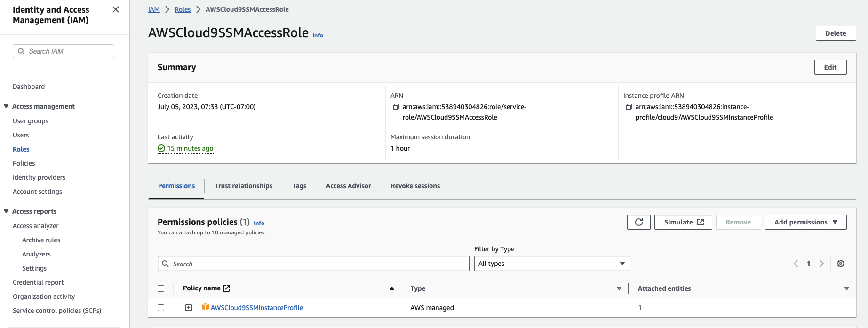The image size is (868, 328).
Task: Click external link icon beside Policy name
Action: tap(226, 288)
